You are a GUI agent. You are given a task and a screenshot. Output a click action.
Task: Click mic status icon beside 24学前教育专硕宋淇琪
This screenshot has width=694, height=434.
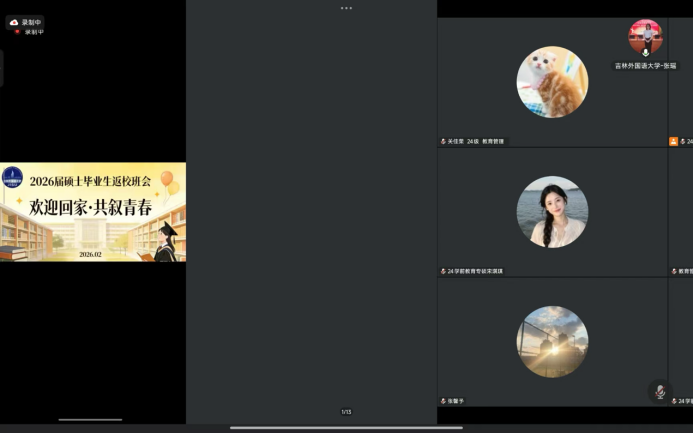[443, 271]
